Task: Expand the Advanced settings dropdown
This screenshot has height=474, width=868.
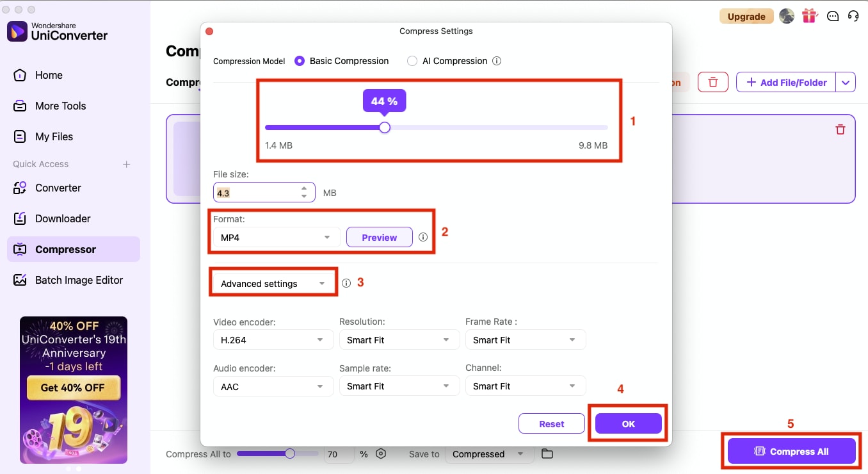Action: pyautogui.click(x=273, y=282)
